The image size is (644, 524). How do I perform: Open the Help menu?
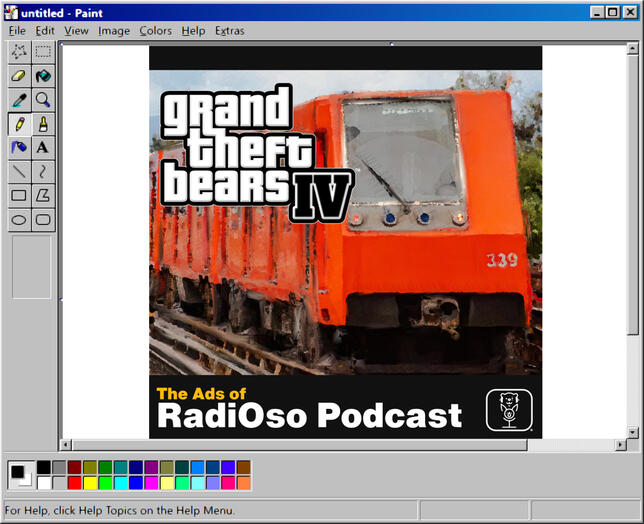tap(193, 31)
